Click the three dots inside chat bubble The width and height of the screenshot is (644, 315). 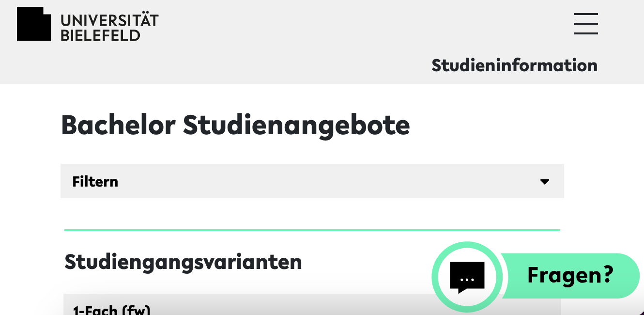pyautogui.click(x=467, y=281)
